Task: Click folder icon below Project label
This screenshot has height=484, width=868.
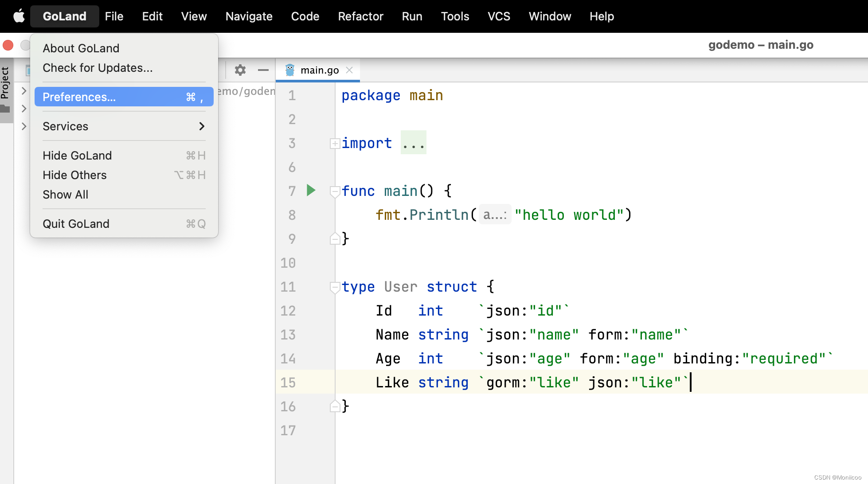Action: pyautogui.click(x=5, y=109)
